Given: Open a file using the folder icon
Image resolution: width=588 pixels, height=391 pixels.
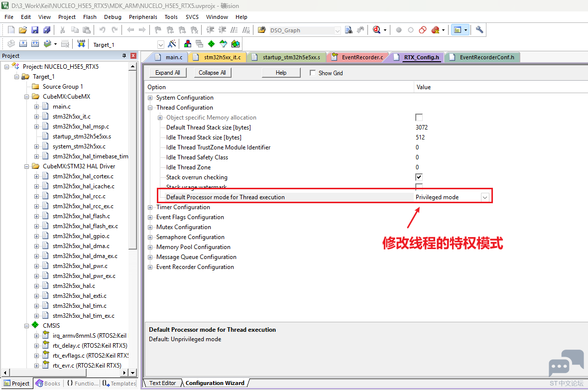Looking at the screenshot, I should [x=23, y=30].
